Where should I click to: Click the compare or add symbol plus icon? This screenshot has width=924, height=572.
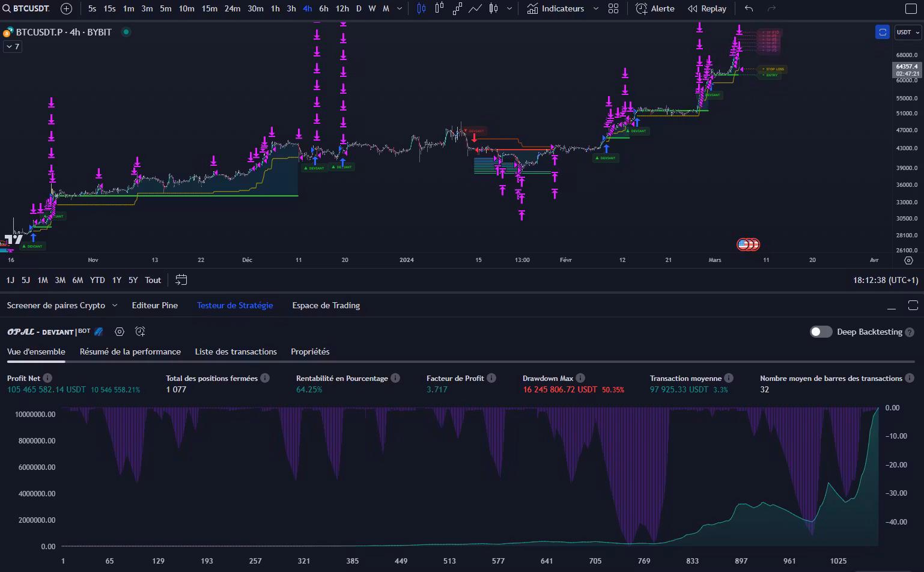point(67,8)
